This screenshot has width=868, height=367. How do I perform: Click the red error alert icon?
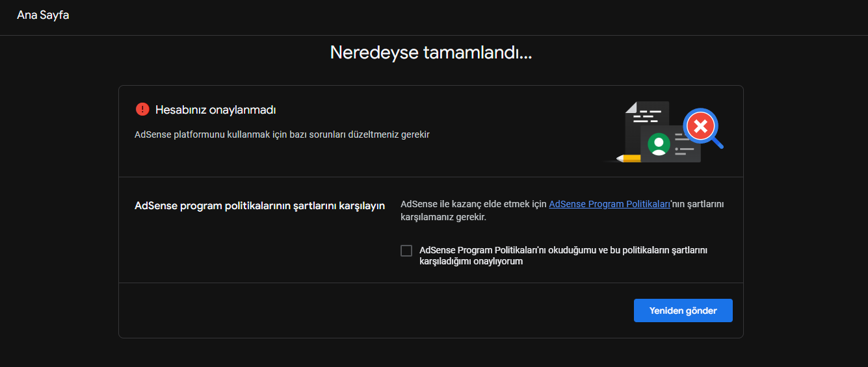pyautogui.click(x=142, y=110)
